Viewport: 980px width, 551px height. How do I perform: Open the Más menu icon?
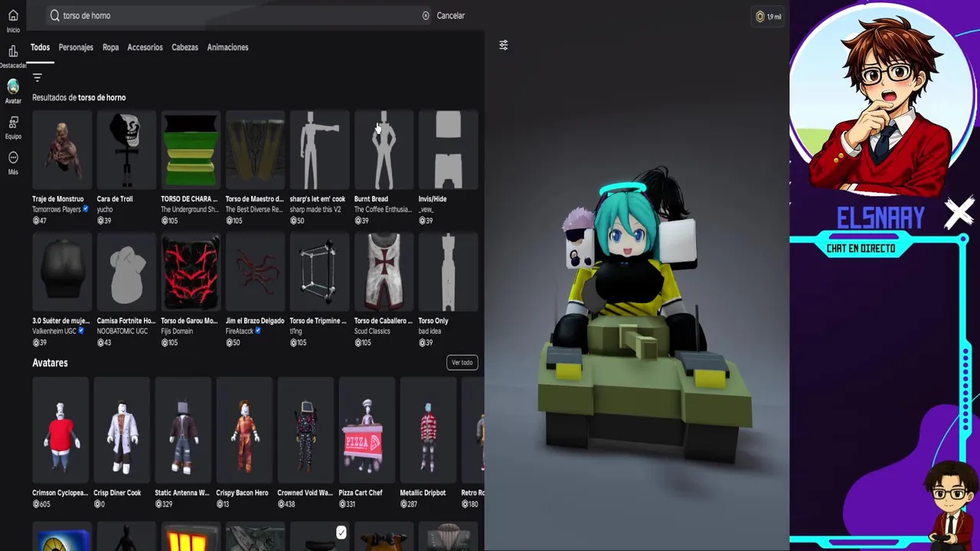pos(13,158)
